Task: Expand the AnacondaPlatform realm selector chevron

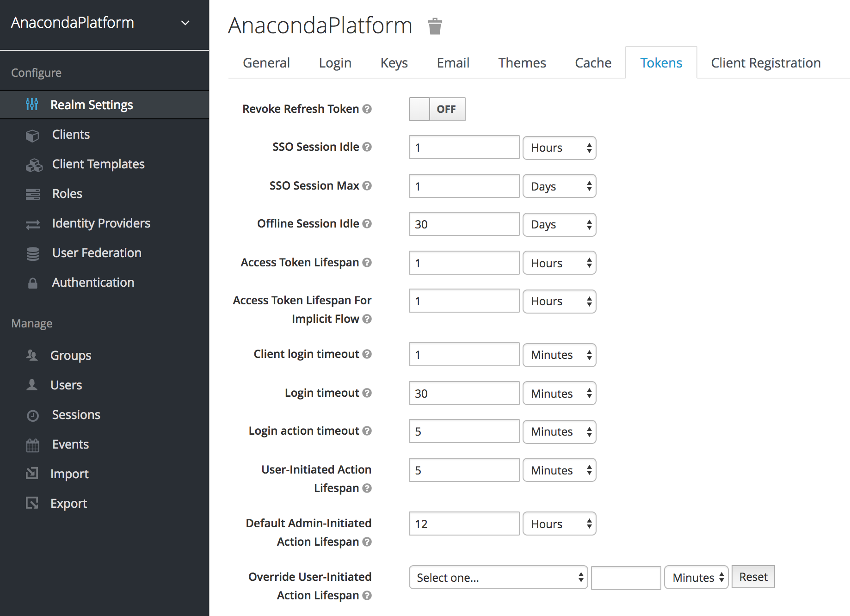Action: [185, 23]
